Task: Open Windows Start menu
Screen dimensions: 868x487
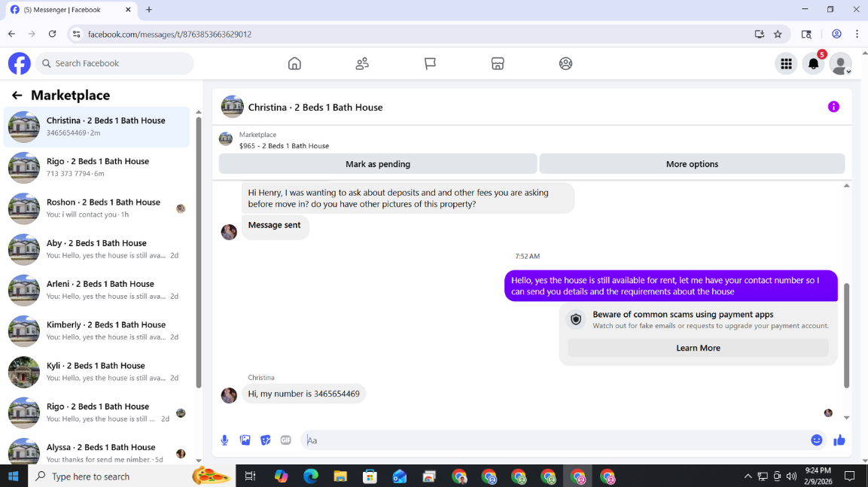Action: click(x=14, y=476)
